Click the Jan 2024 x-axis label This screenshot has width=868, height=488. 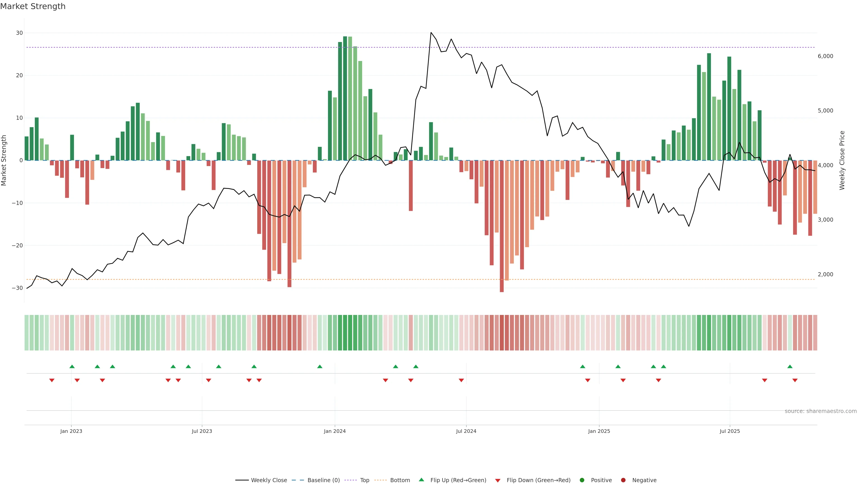point(335,431)
